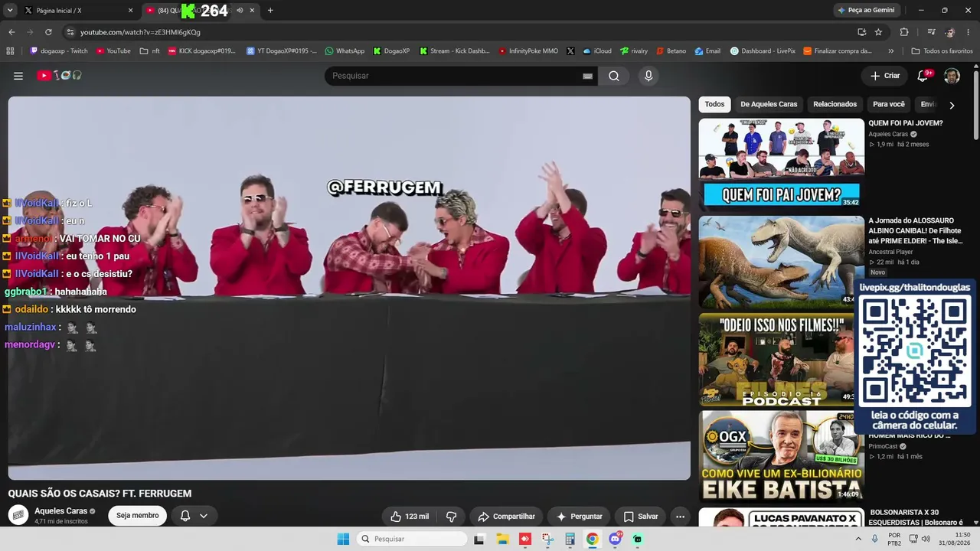Click the Aqueles Caras channel avatar

(x=18, y=515)
